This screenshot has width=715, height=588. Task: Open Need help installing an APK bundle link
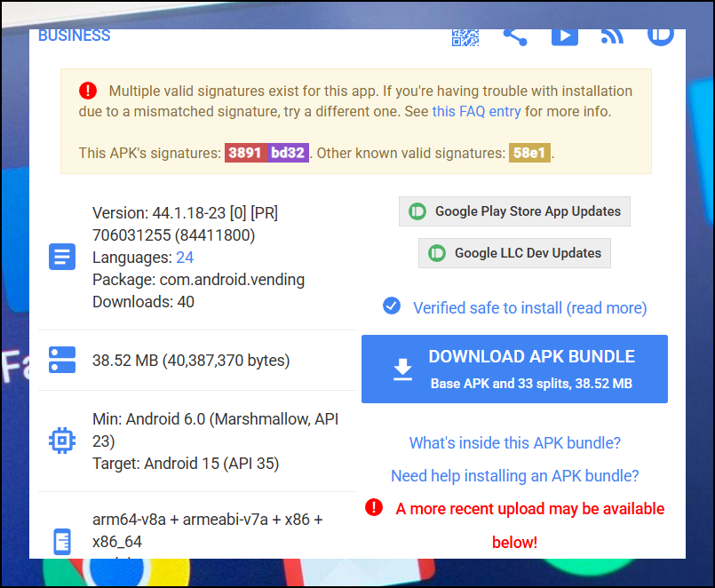coord(515,476)
